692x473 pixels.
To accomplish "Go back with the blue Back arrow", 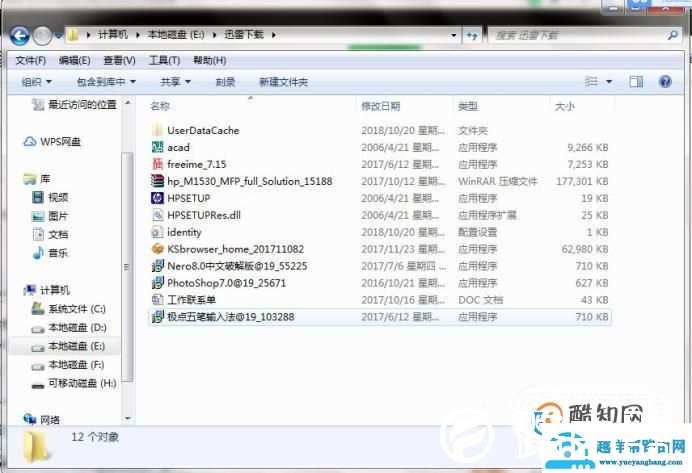I will (x=19, y=36).
